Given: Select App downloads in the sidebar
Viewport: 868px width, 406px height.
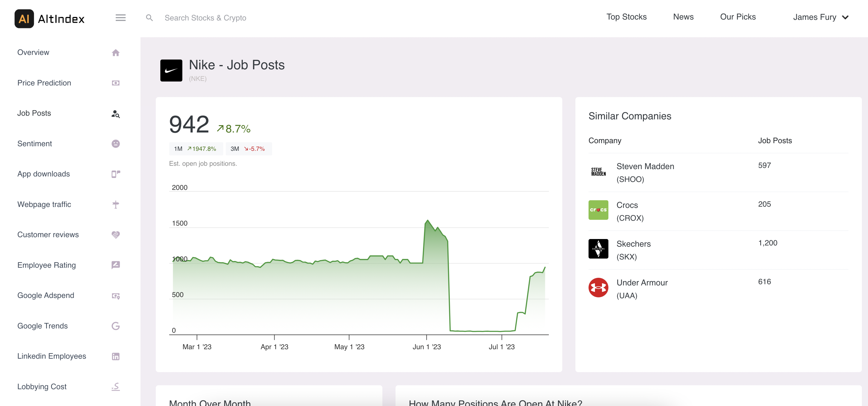Looking at the screenshot, I should (44, 174).
